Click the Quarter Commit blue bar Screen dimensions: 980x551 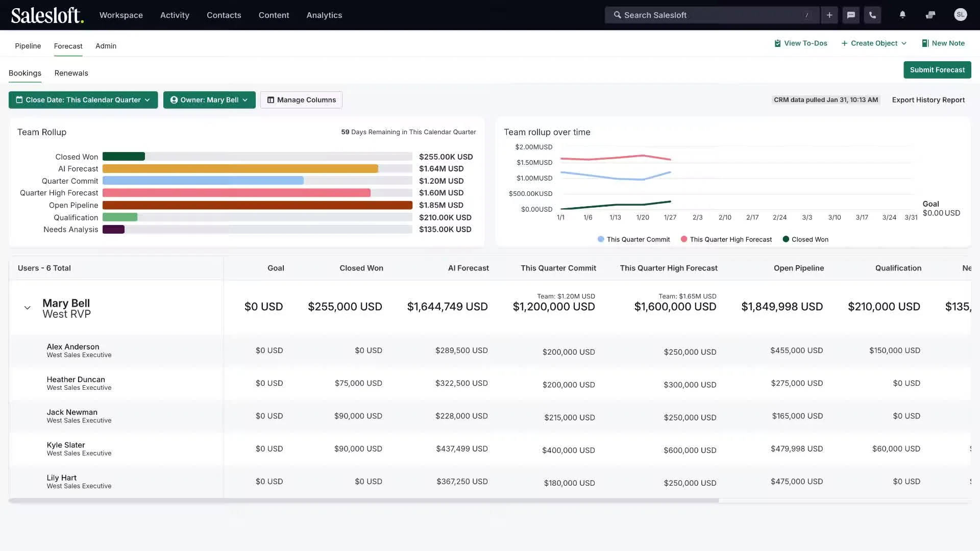click(203, 181)
